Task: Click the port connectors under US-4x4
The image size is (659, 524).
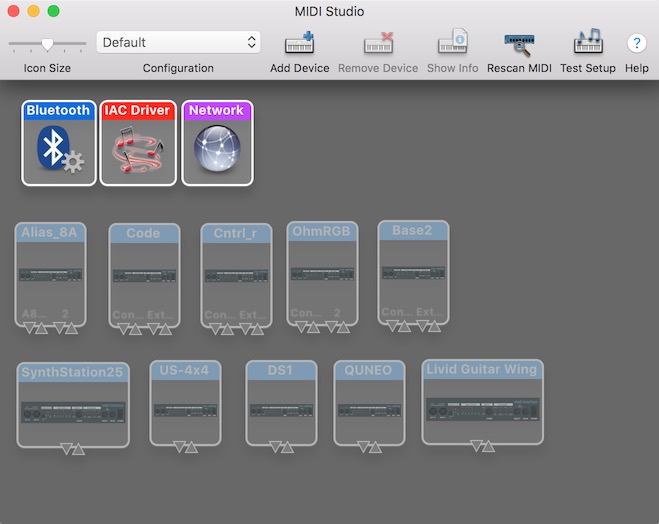Action: [185, 447]
